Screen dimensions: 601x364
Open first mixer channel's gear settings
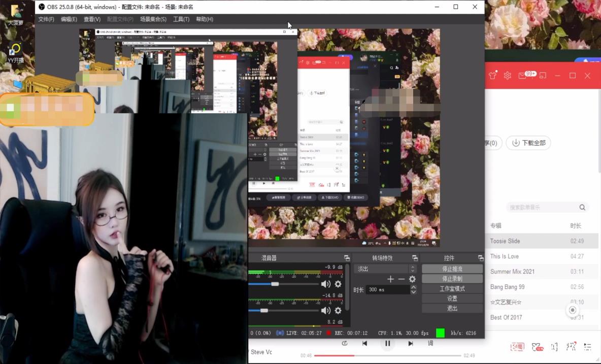pos(338,284)
